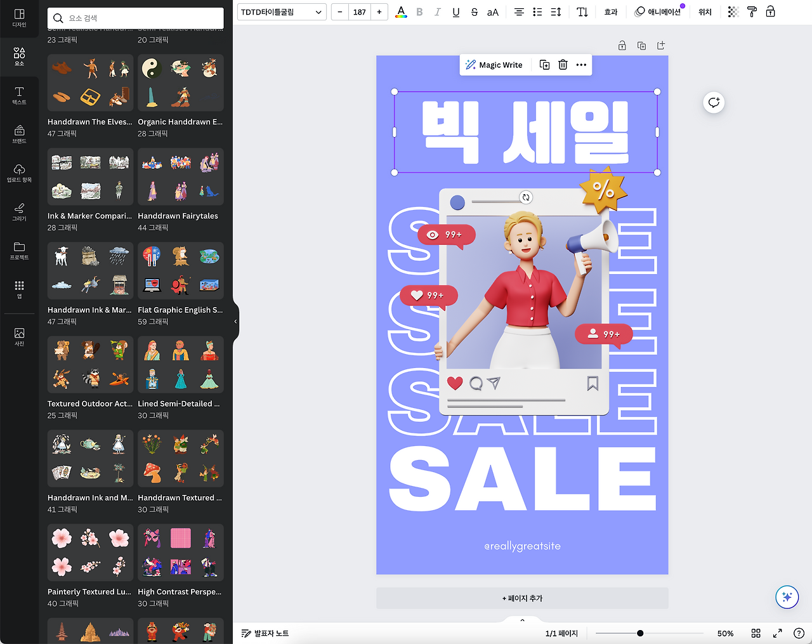812x644 pixels.
Task: Open the TDTD타이틀굴림 font dropdown
Action: (x=281, y=11)
